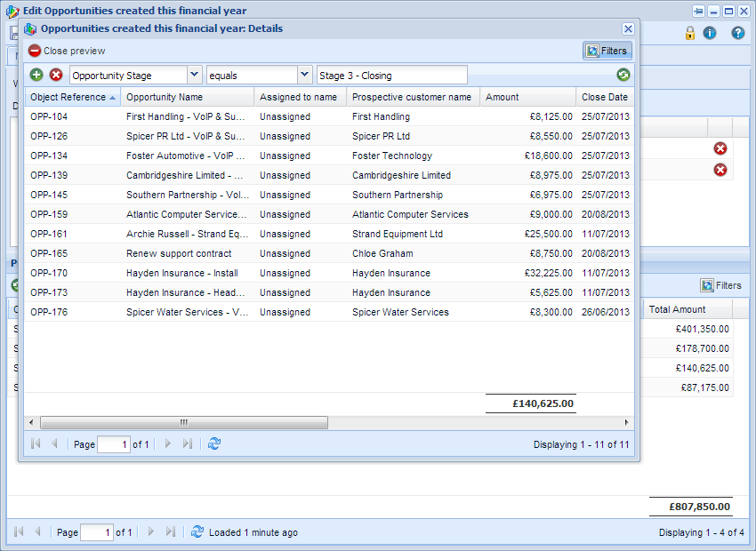Click the £18,600.00 amount cell
Image resolution: width=756 pixels, height=551 pixels.
point(548,156)
